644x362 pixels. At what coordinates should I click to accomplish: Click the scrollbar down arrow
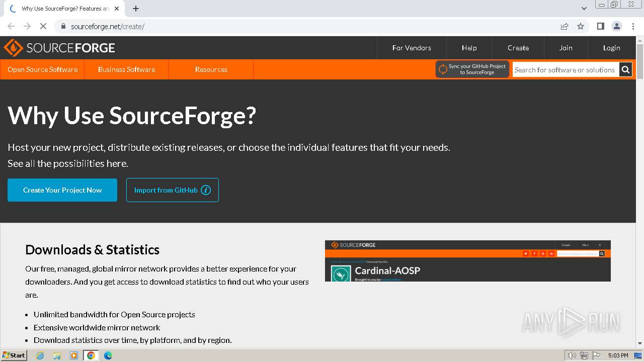(x=640, y=343)
